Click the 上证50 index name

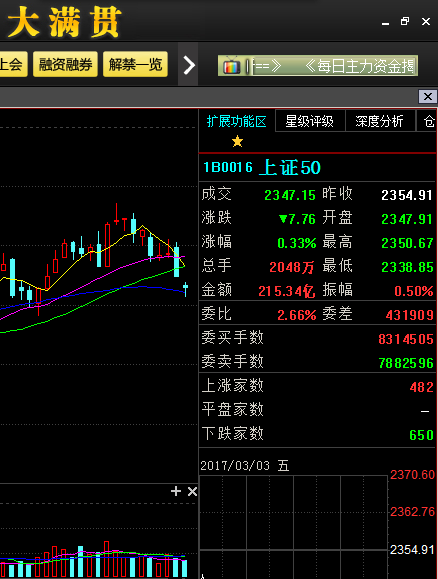pyautogui.click(x=290, y=168)
